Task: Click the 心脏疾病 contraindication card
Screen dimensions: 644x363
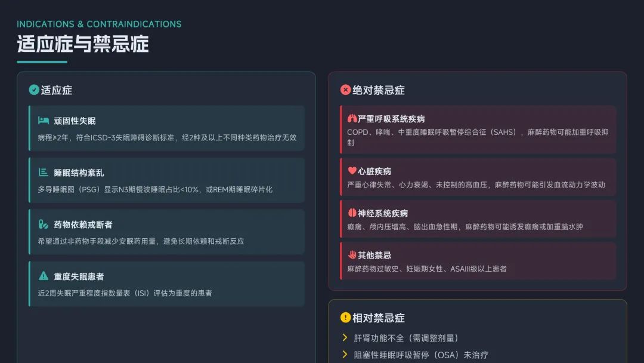Action: pos(478,177)
